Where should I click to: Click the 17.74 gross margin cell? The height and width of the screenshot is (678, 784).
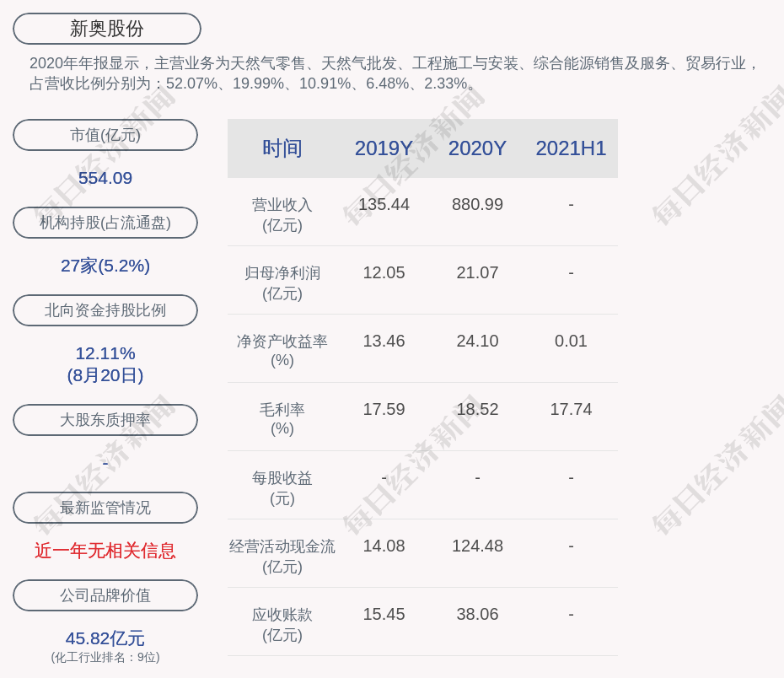[x=571, y=410]
